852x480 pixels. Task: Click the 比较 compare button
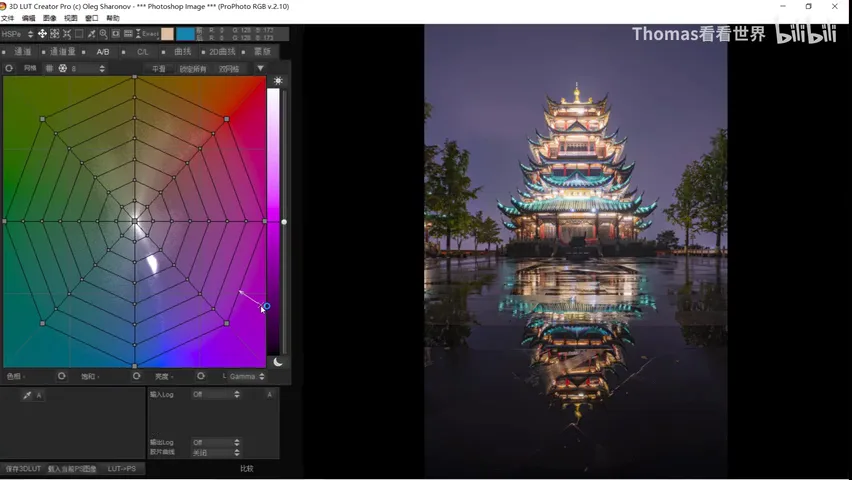coord(247,468)
